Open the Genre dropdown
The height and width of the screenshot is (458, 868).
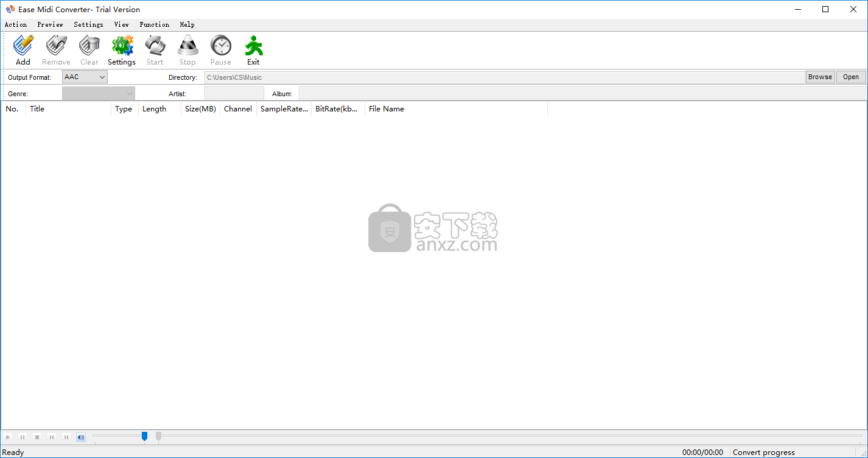[x=99, y=94]
